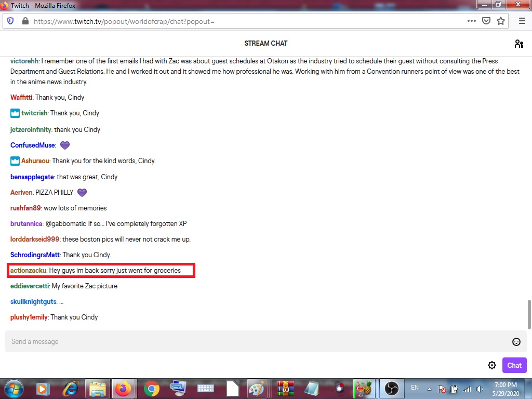Viewport: 532px width, 399px height.
Task: Click the Firefox taskbar icon
Action: 123,389
